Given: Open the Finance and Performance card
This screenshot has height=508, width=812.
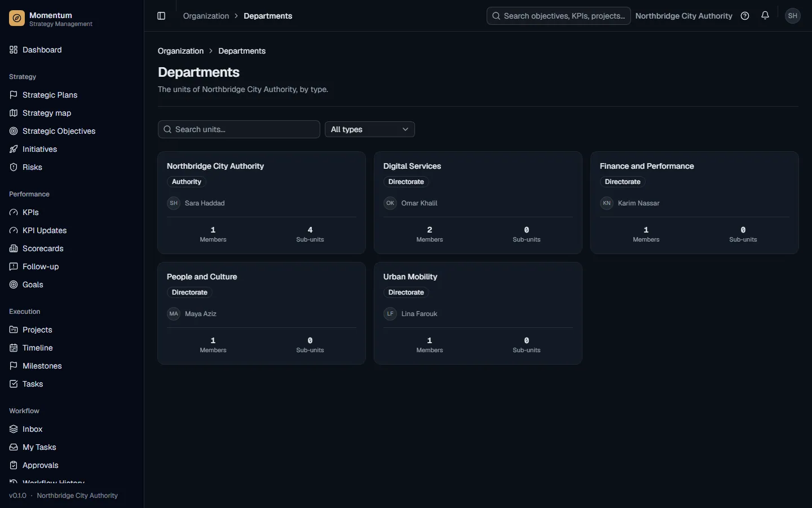Looking at the screenshot, I should [x=695, y=203].
